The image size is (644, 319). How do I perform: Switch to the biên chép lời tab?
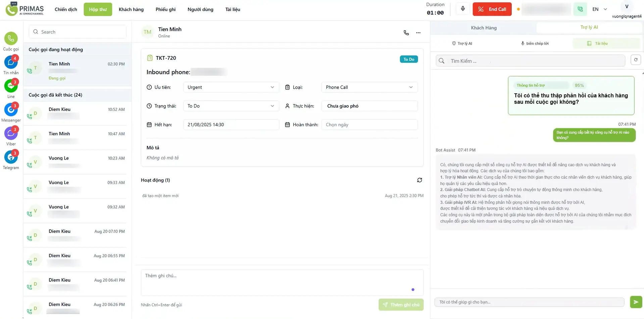[x=535, y=43]
